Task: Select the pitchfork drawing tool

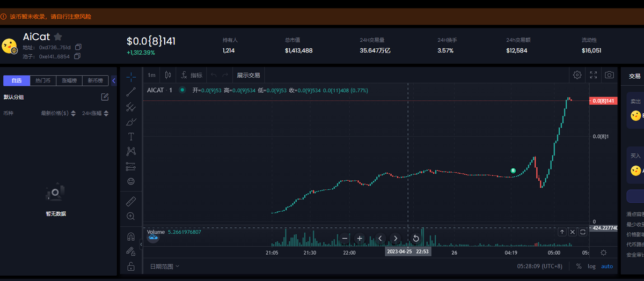Action: point(131,107)
